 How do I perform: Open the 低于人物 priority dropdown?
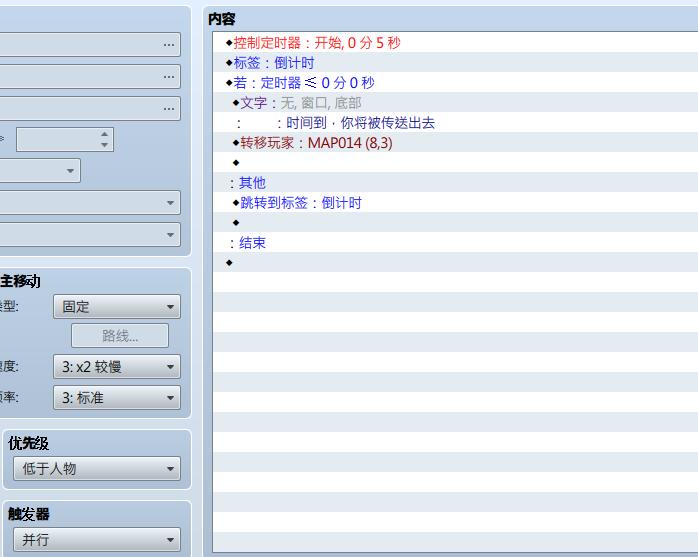point(97,468)
